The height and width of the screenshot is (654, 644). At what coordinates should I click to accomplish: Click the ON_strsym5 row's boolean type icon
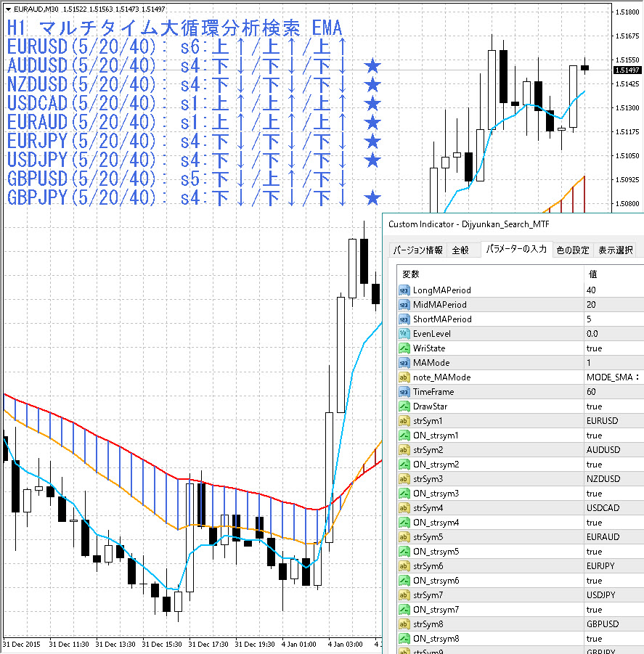404,552
